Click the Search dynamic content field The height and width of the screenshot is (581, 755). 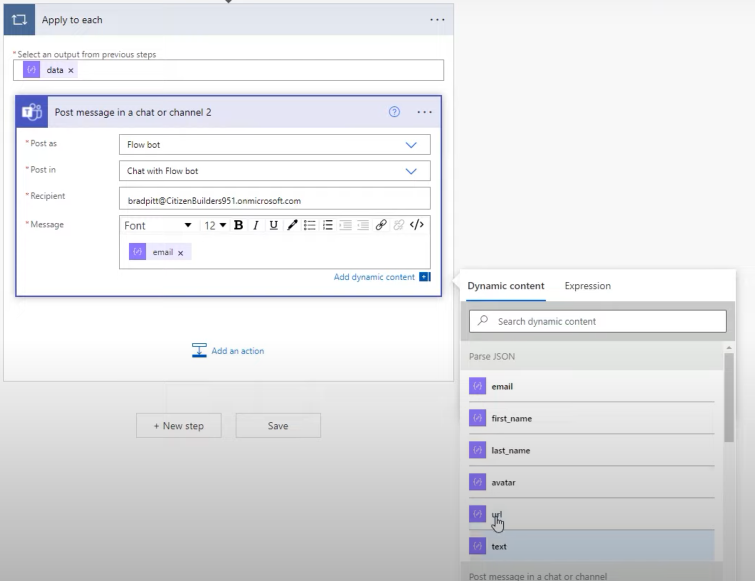[x=598, y=321]
